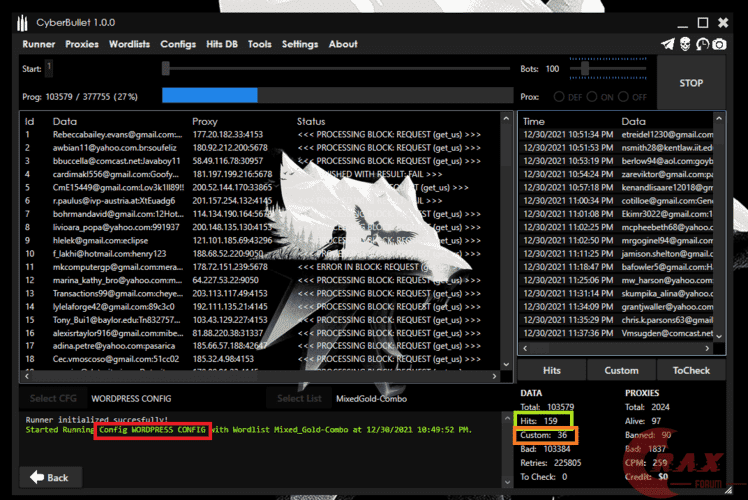The height and width of the screenshot is (500, 748).
Task: Click the hits list scroll-up arrow
Action: [719, 118]
